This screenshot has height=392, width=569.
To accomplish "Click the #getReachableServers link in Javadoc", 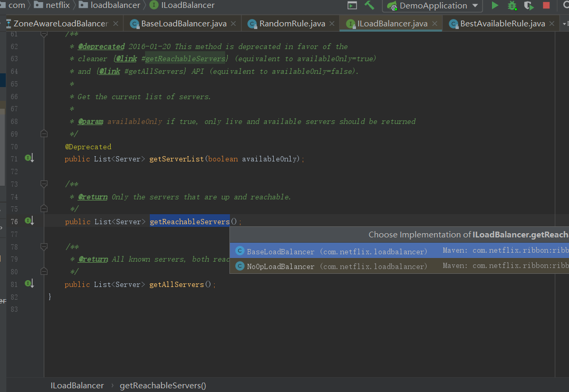I will pos(184,59).
